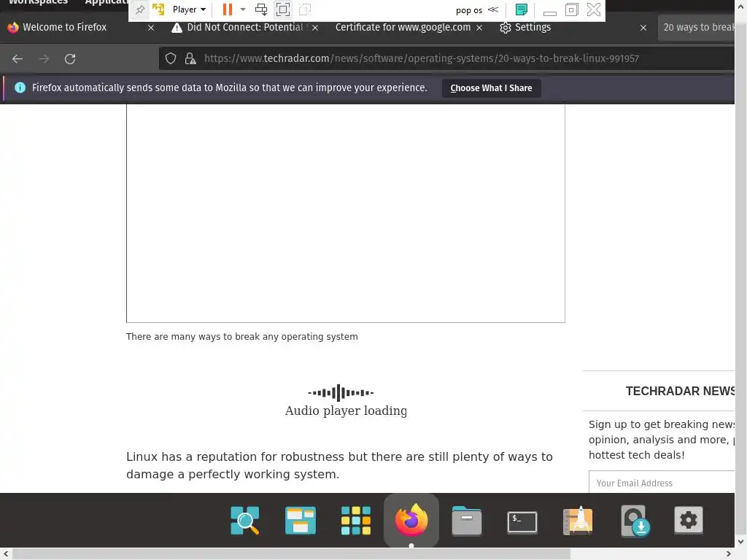Viewport: 747px width, 560px height.
Task: Open the Pop!_Shop rocket dock icon
Action: (x=578, y=521)
